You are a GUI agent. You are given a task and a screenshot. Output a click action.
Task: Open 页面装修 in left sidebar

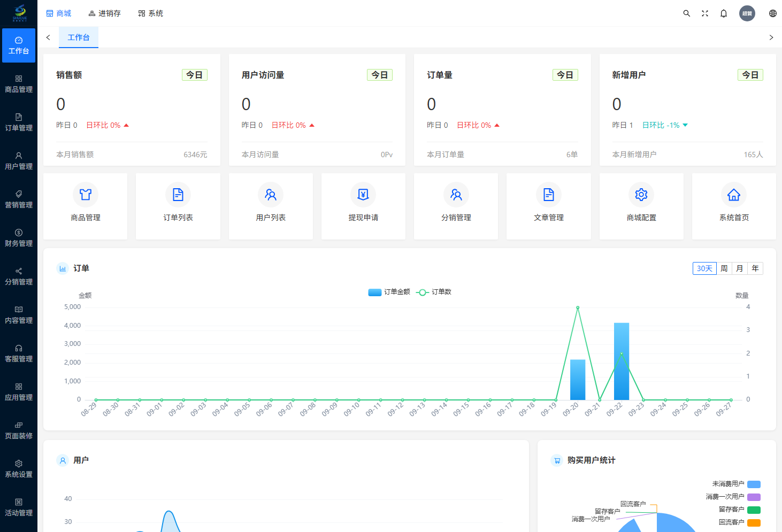(x=19, y=430)
